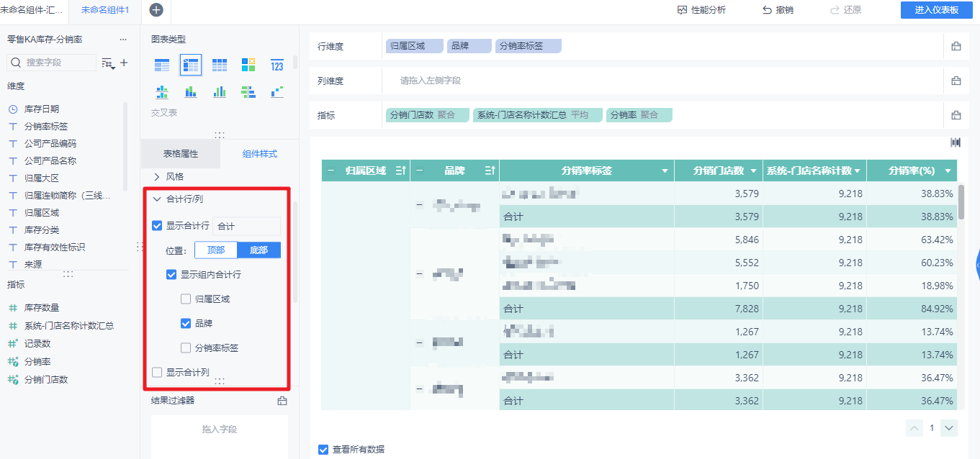Select the partitioned column chart icon

pos(162,92)
